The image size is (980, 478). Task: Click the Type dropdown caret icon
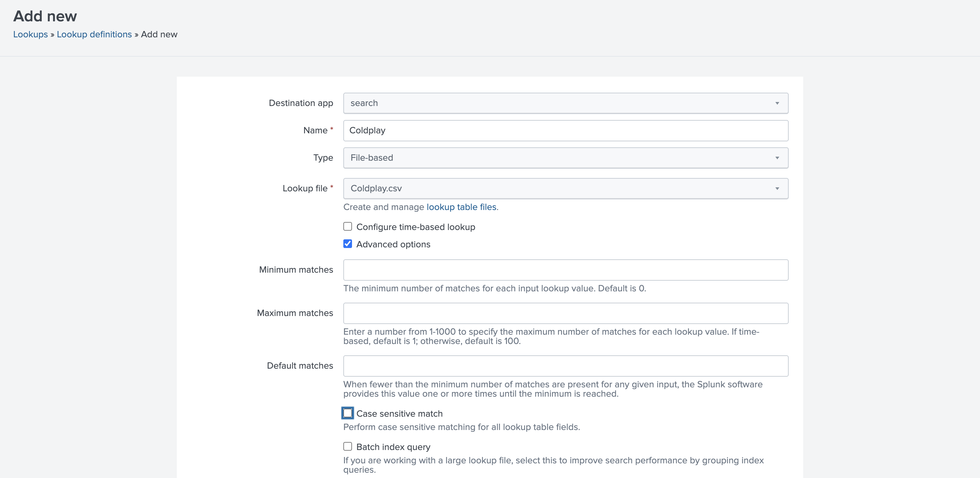click(x=777, y=158)
